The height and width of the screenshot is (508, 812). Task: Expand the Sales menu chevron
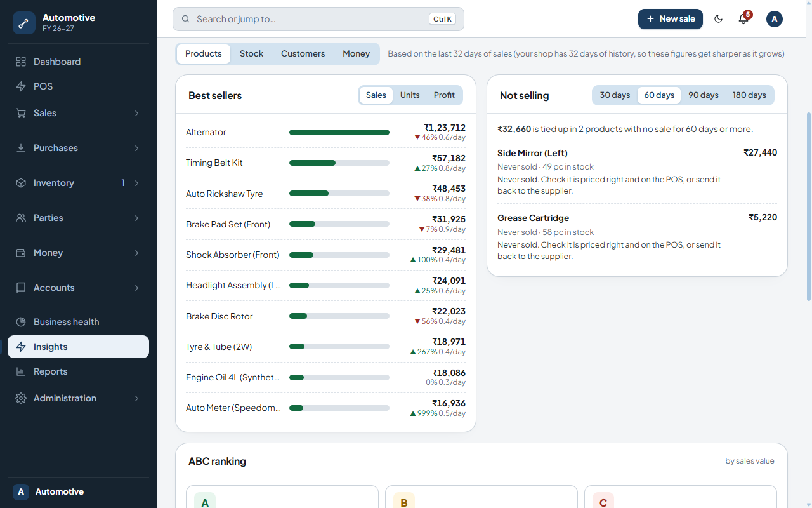(136, 113)
